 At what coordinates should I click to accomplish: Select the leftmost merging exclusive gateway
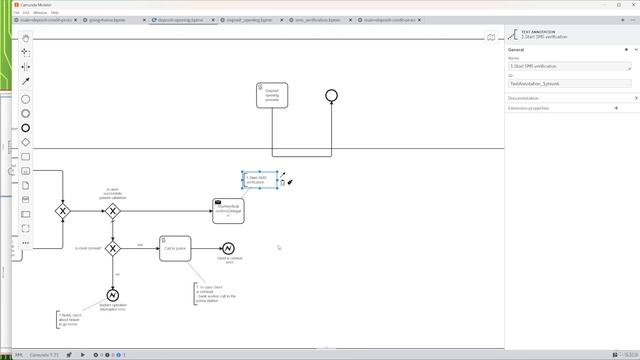click(62, 211)
